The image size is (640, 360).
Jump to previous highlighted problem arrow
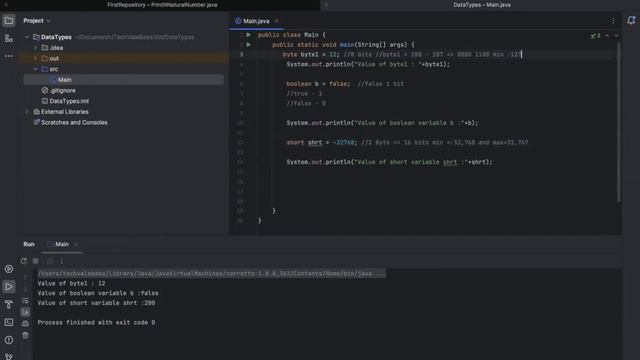point(607,36)
